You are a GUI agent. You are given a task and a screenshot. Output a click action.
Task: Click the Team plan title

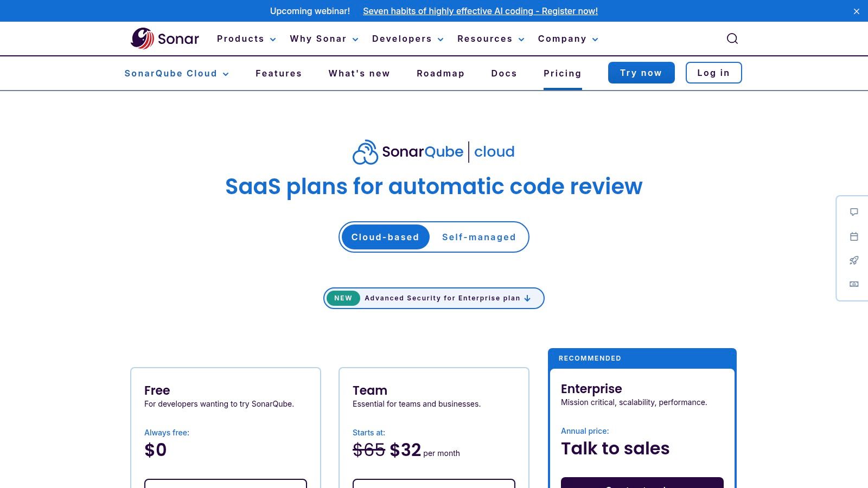[370, 390]
